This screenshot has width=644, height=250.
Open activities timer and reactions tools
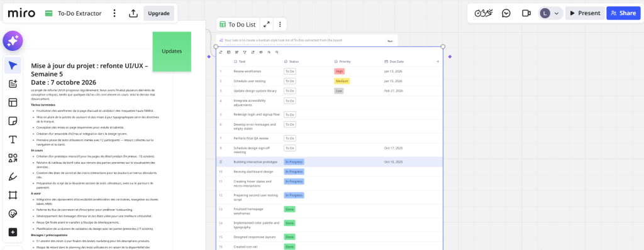[484, 13]
